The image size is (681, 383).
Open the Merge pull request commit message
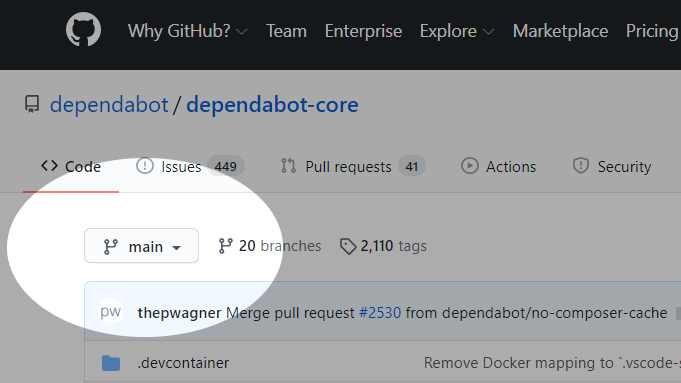[x=290, y=313]
